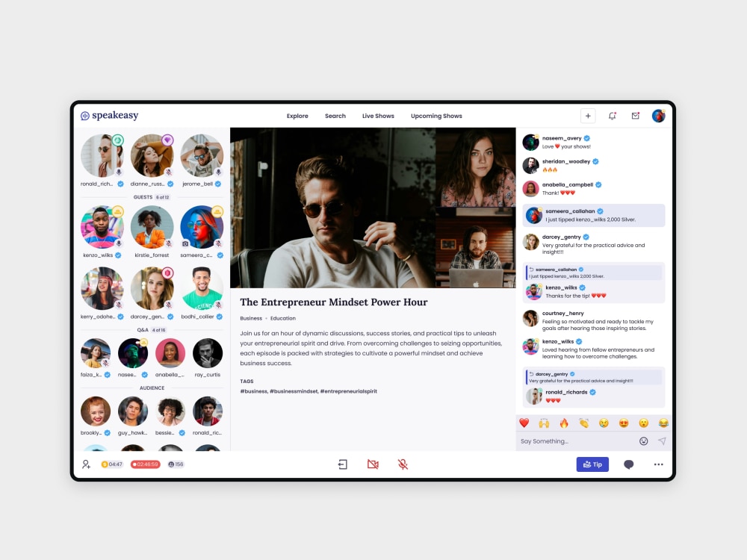
Task: Toggle the camera off icon
Action: point(373,464)
